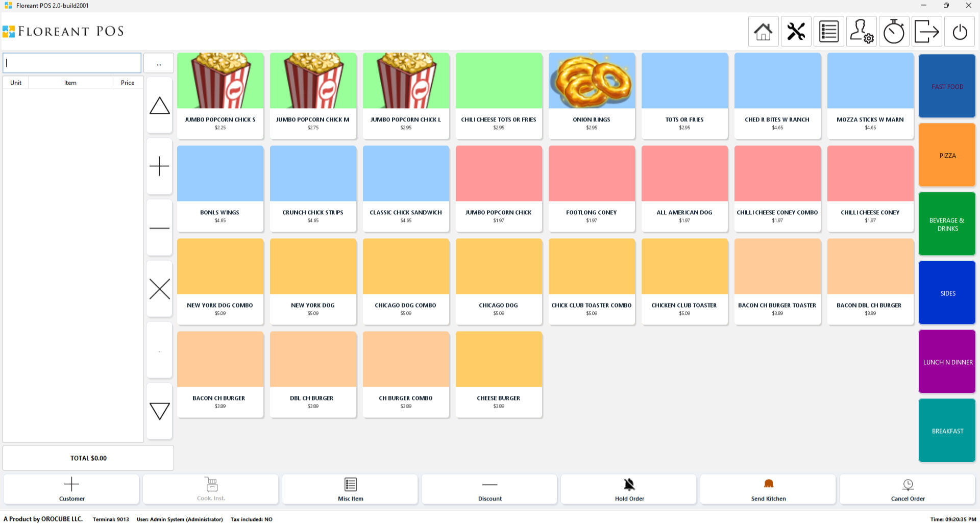Click the ellipsis button beside search field
This screenshot has width=980, height=524.
pyautogui.click(x=159, y=63)
